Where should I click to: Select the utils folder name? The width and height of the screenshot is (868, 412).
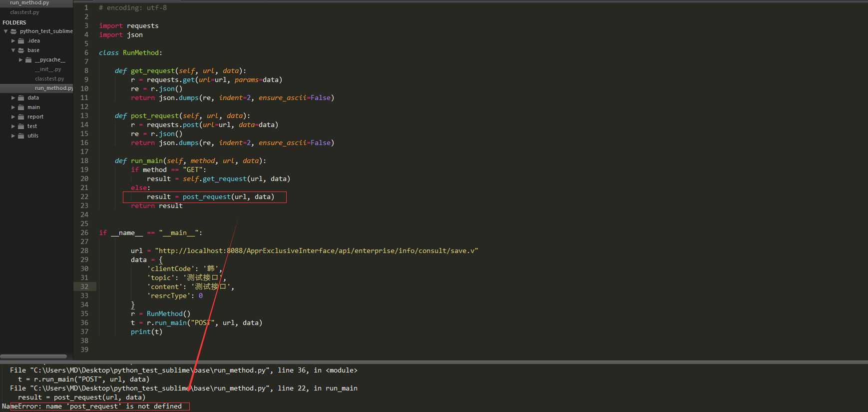(33, 136)
